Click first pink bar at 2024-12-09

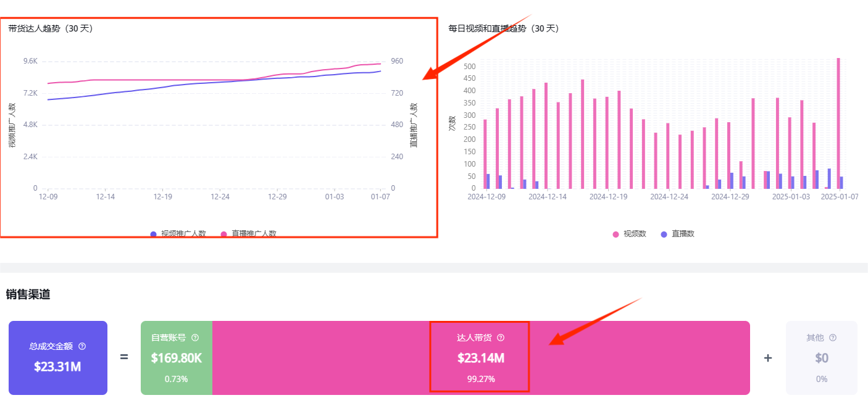[x=485, y=154]
